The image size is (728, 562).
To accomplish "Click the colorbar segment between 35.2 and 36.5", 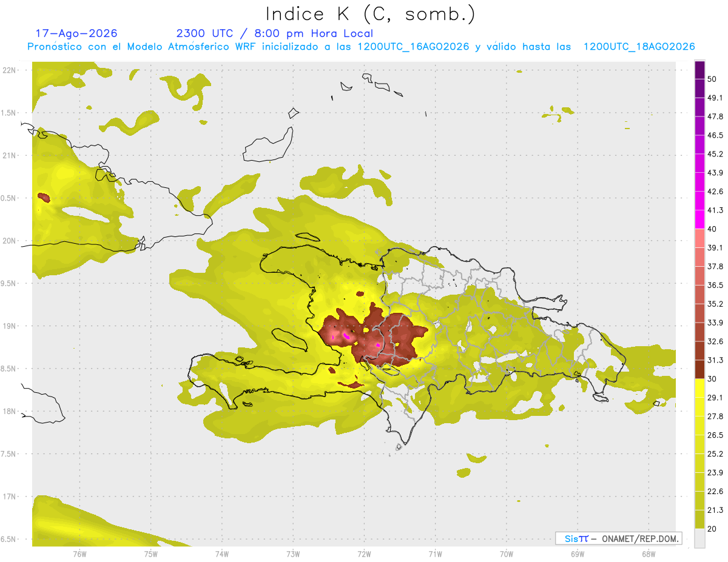I will (x=699, y=295).
